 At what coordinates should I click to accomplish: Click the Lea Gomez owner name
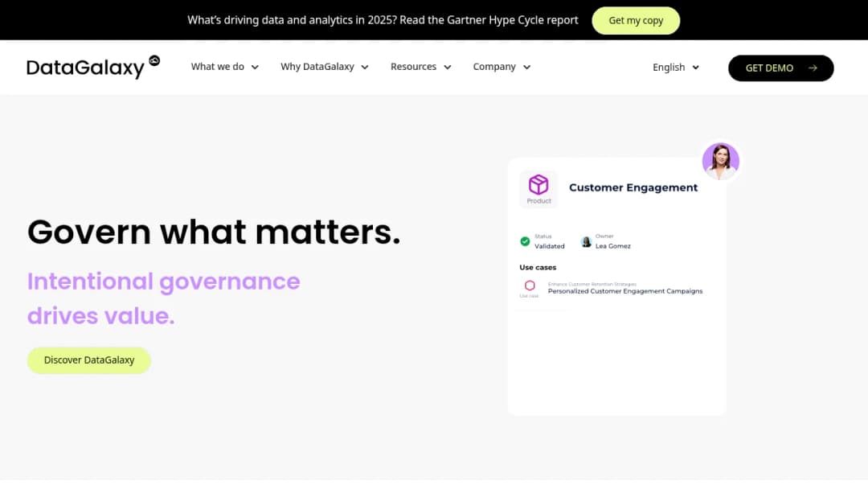click(612, 246)
